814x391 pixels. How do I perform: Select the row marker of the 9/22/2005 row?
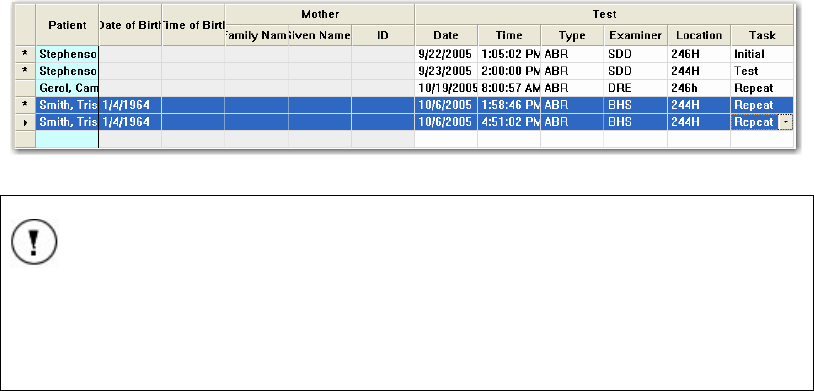[x=25, y=53]
